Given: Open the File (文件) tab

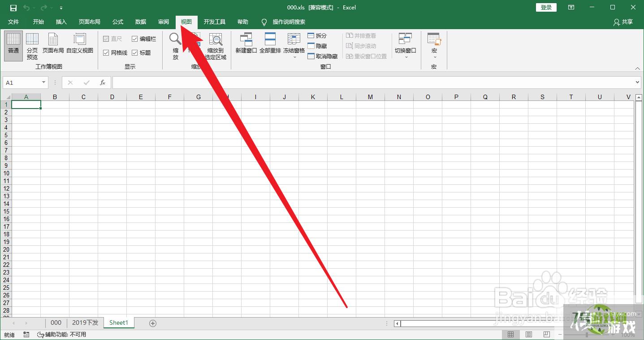Looking at the screenshot, I should [13, 22].
